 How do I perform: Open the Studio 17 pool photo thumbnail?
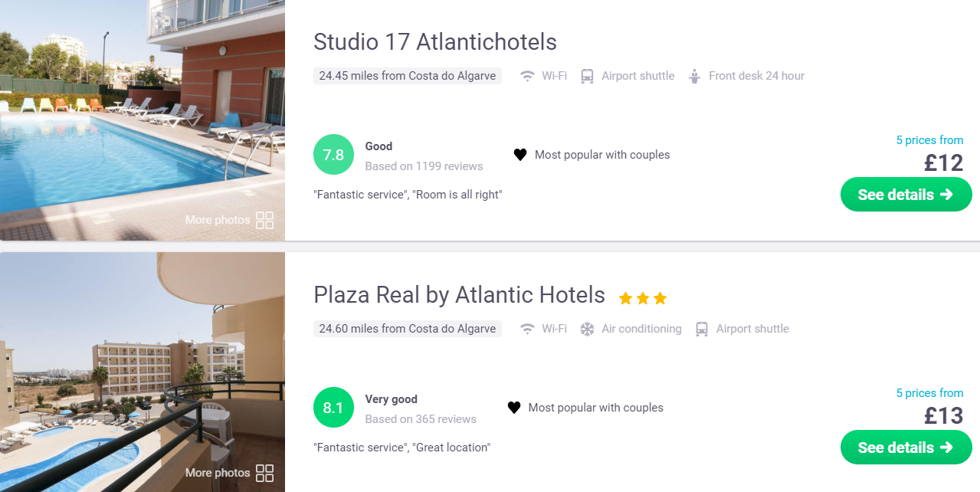pos(143,120)
